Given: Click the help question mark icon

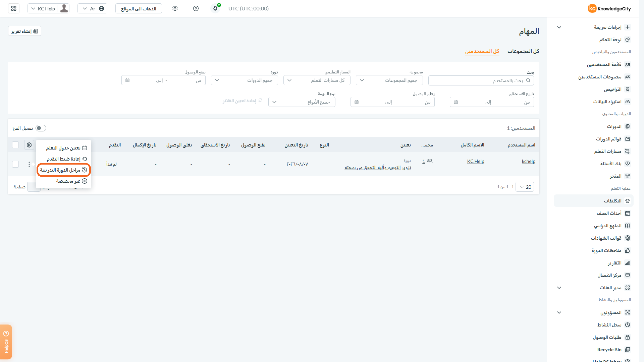Looking at the screenshot, I should tap(196, 8).
